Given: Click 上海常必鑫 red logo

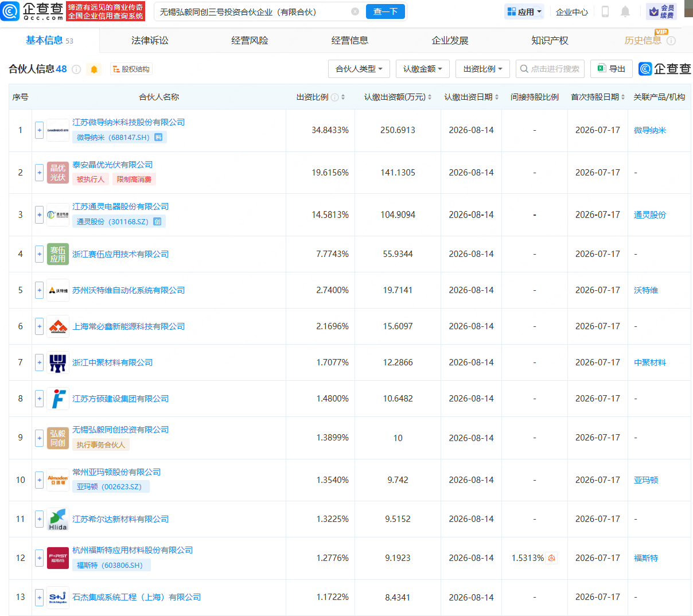Looking at the screenshot, I should coord(58,326).
